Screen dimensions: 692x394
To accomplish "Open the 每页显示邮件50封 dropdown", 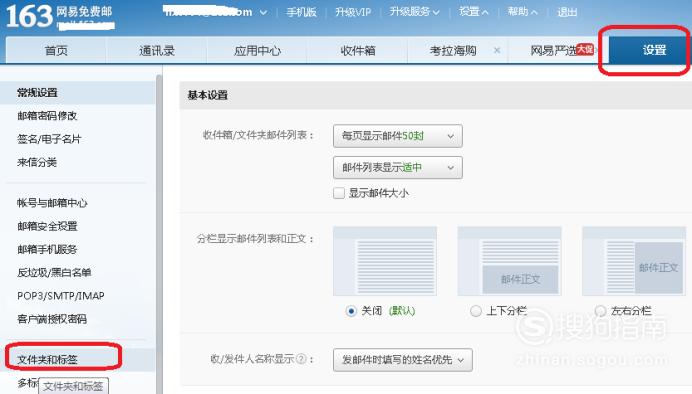I will (x=398, y=136).
